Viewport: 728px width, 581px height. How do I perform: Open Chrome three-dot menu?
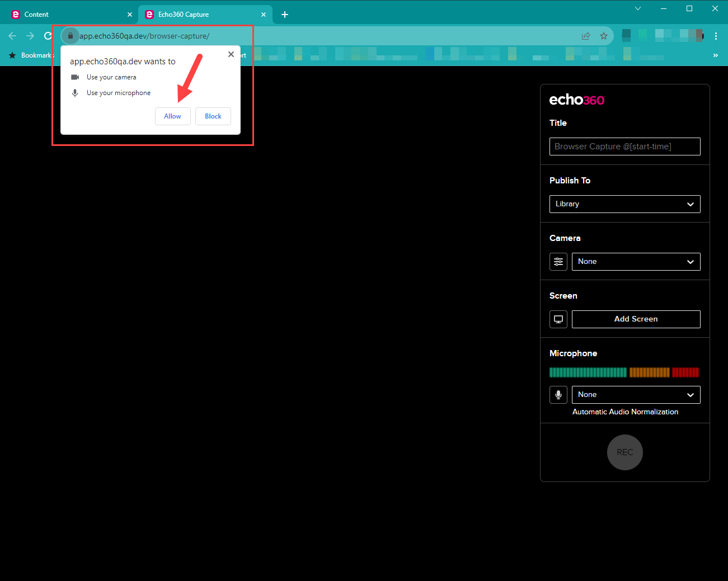coord(716,36)
